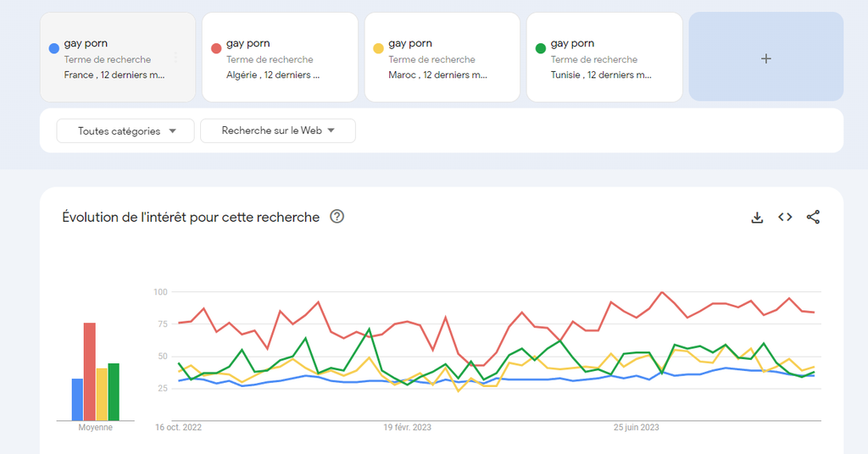Viewport: 868px width, 454px height.
Task: Add a comparison with plus icon
Action: click(765, 58)
